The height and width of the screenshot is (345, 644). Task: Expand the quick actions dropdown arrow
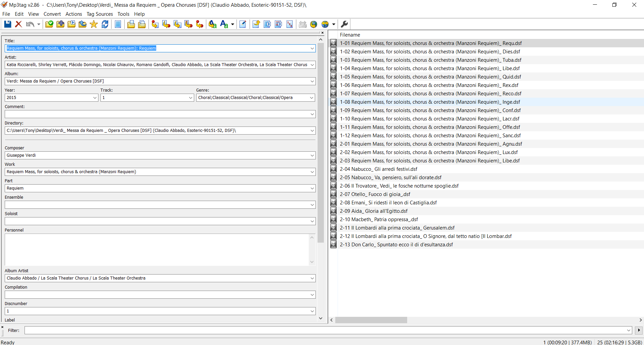point(232,24)
